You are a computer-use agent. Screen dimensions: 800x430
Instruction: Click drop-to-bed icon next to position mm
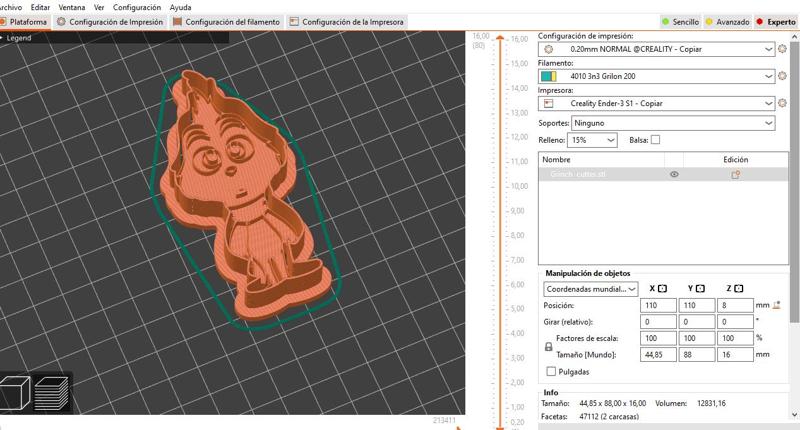tap(777, 305)
